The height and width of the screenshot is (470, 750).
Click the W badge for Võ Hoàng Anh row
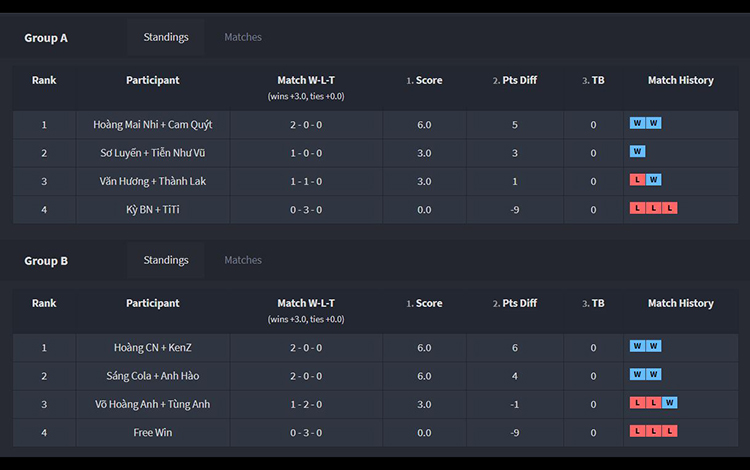(670, 403)
